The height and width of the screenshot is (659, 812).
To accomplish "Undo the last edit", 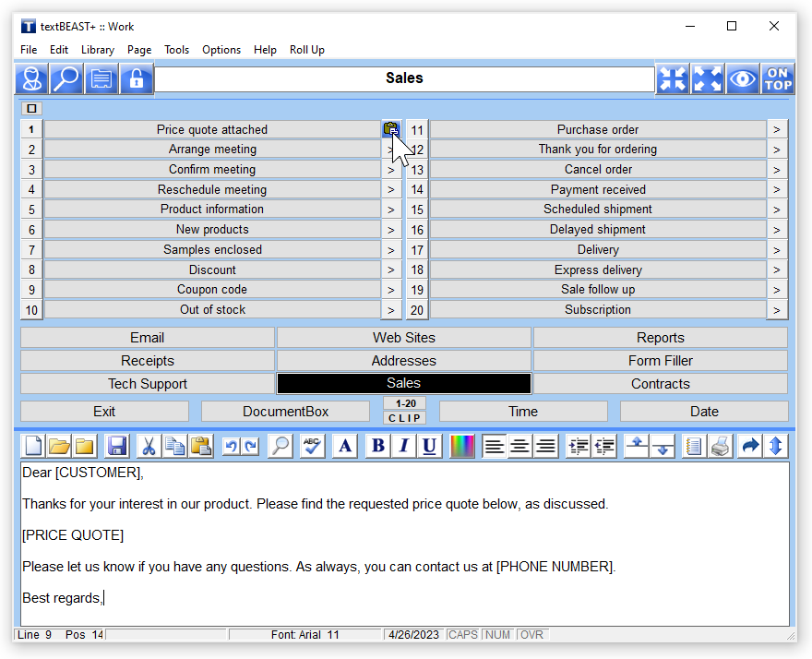I will coord(232,446).
